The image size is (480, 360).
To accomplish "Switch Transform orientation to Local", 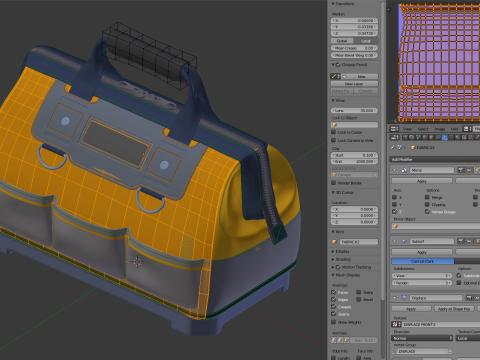I will 366,41.
